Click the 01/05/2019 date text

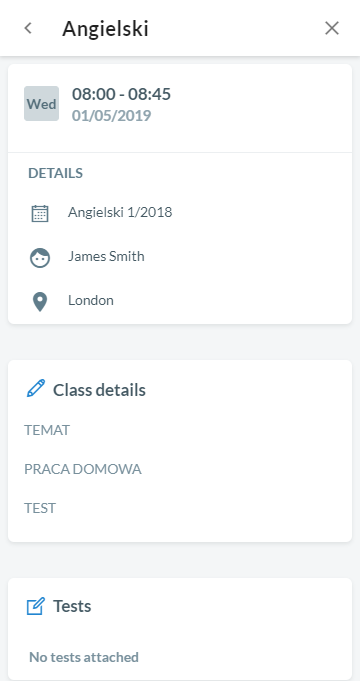pyautogui.click(x=112, y=116)
